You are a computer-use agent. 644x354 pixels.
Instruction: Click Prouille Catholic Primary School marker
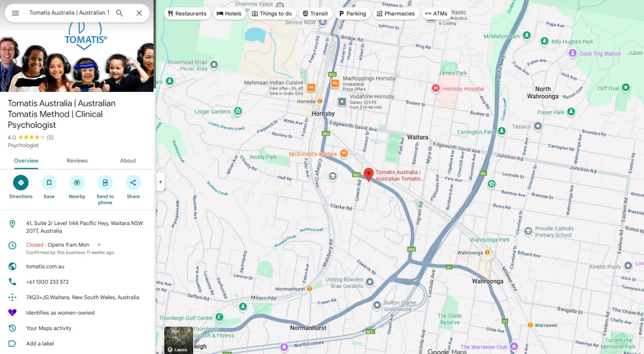[527, 232]
